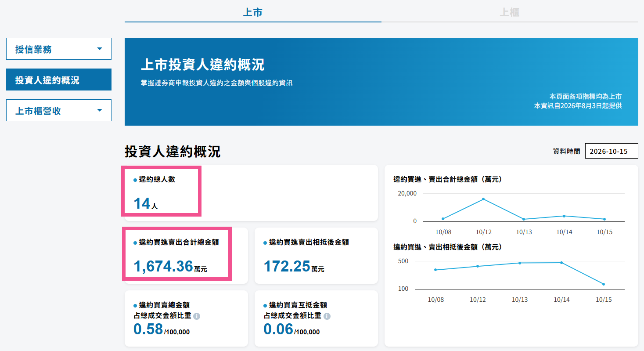The height and width of the screenshot is (351, 644).
Task: Click the 10/08 point on top chart
Action: click(443, 219)
